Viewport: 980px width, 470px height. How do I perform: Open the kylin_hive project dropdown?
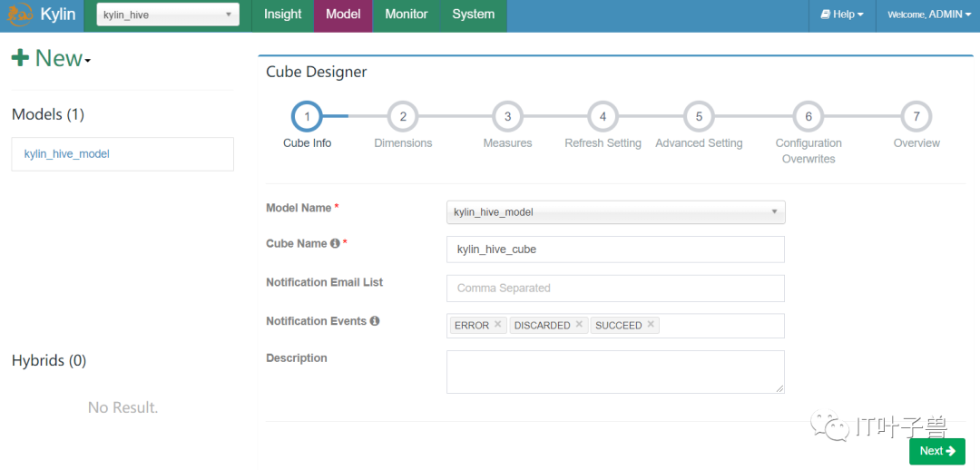coord(168,15)
